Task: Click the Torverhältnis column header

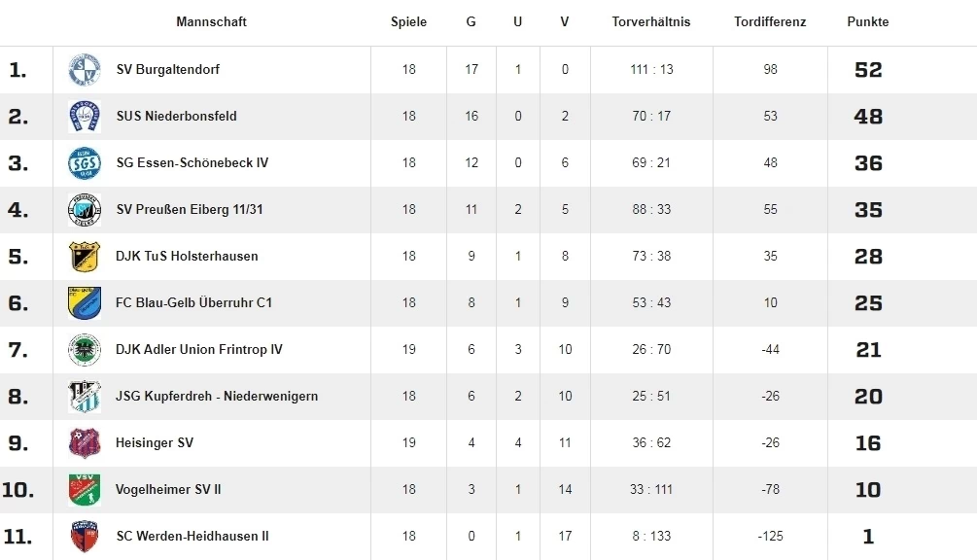Action: pos(651,21)
